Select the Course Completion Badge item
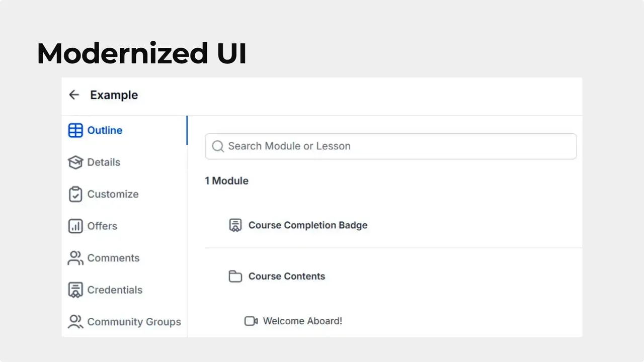644x362 pixels. click(x=308, y=225)
